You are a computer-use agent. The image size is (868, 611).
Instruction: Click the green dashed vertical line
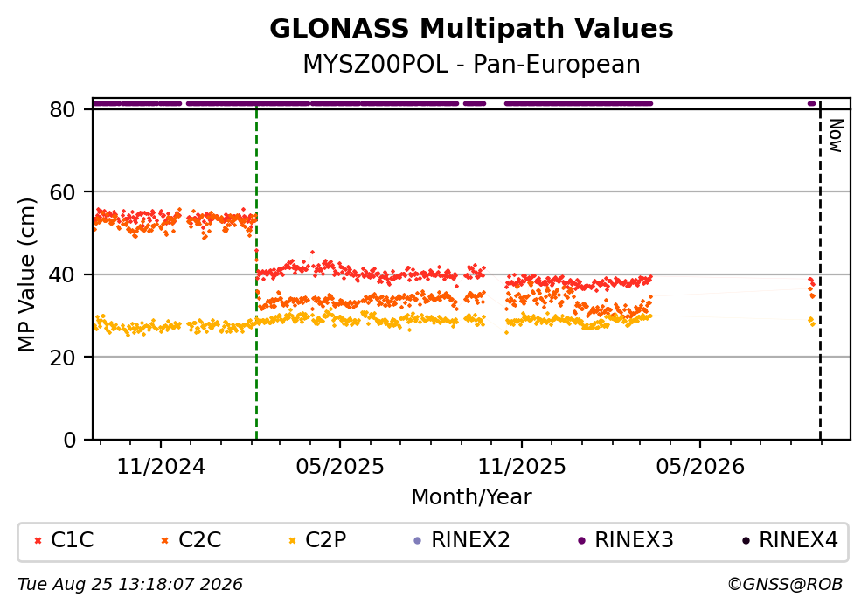click(256, 271)
